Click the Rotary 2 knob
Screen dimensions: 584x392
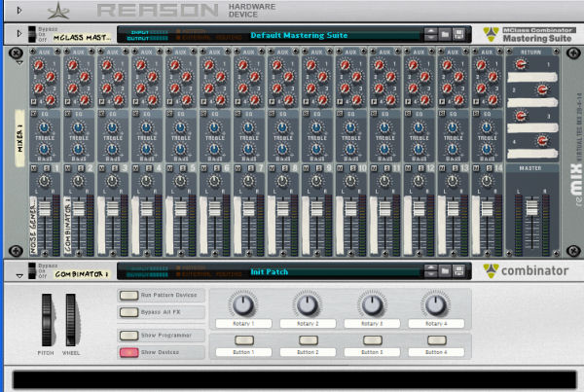coord(308,304)
